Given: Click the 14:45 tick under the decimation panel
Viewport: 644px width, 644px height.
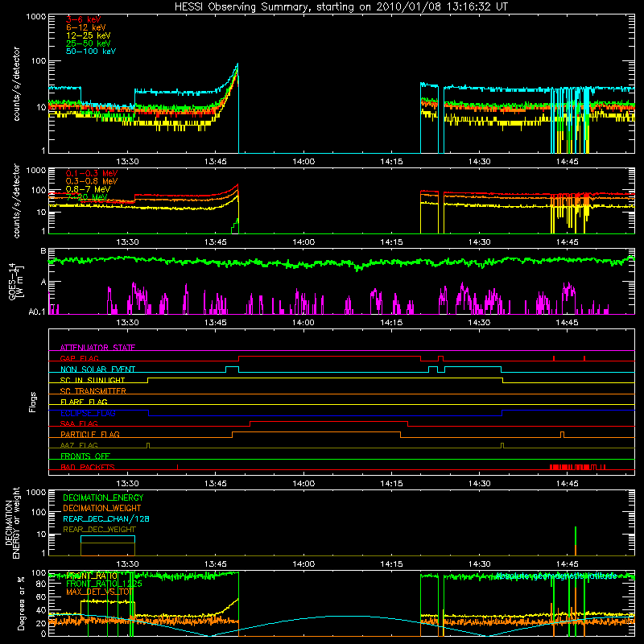Looking at the screenshot, I should point(568,564).
